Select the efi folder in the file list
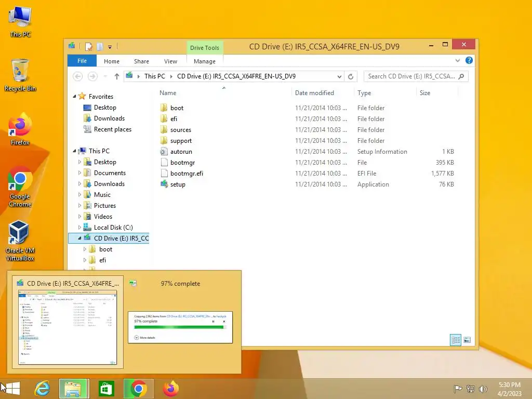 pyautogui.click(x=174, y=119)
